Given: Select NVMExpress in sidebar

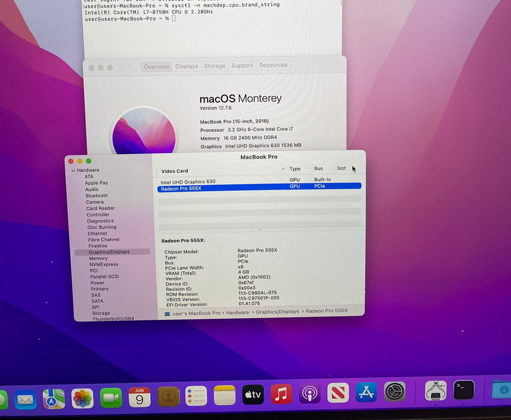Looking at the screenshot, I should [104, 265].
